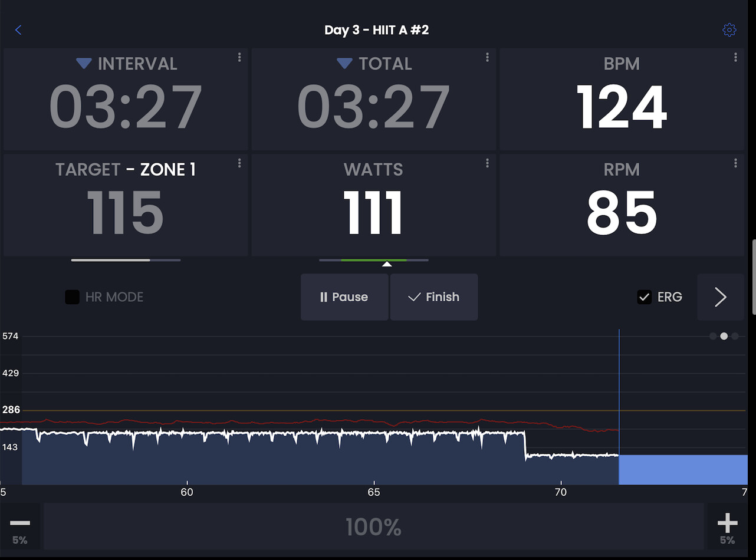Select the last graph page dot

click(x=735, y=336)
